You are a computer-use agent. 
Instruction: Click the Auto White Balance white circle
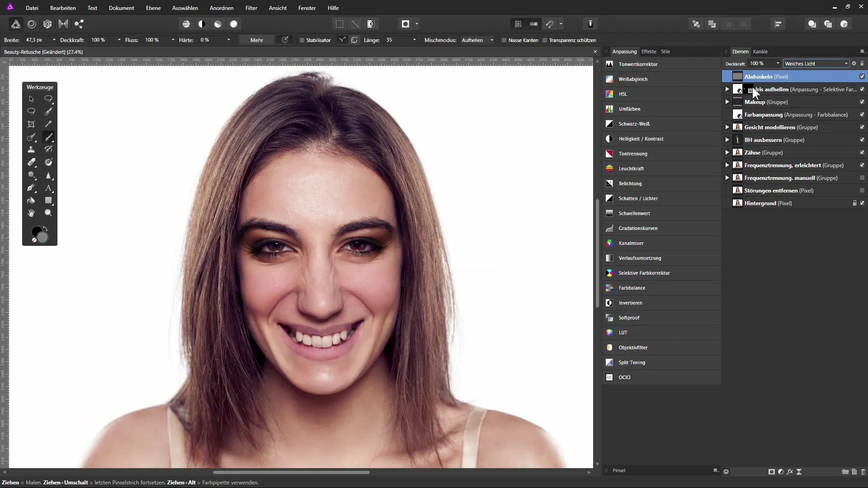[x=234, y=24]
